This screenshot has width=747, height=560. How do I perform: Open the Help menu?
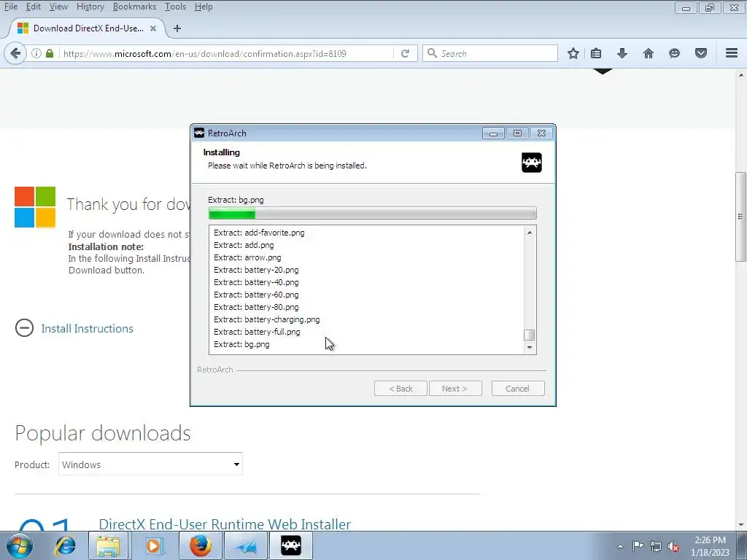(204, 7)
